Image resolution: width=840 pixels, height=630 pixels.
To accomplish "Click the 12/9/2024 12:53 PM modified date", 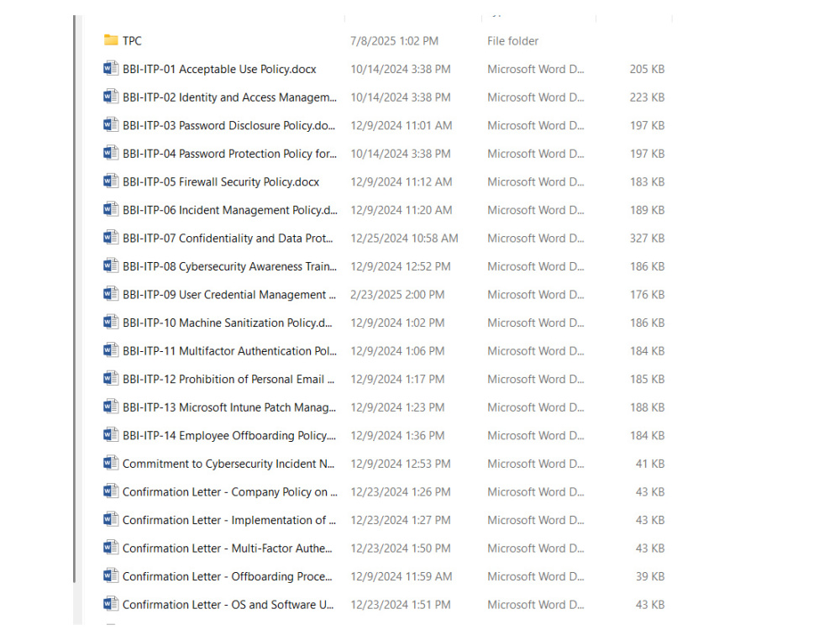I will tap(401, 464).
